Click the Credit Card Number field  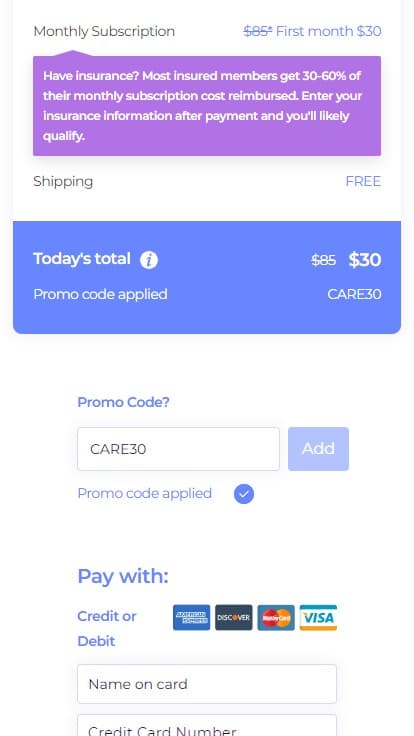(207, 725)
